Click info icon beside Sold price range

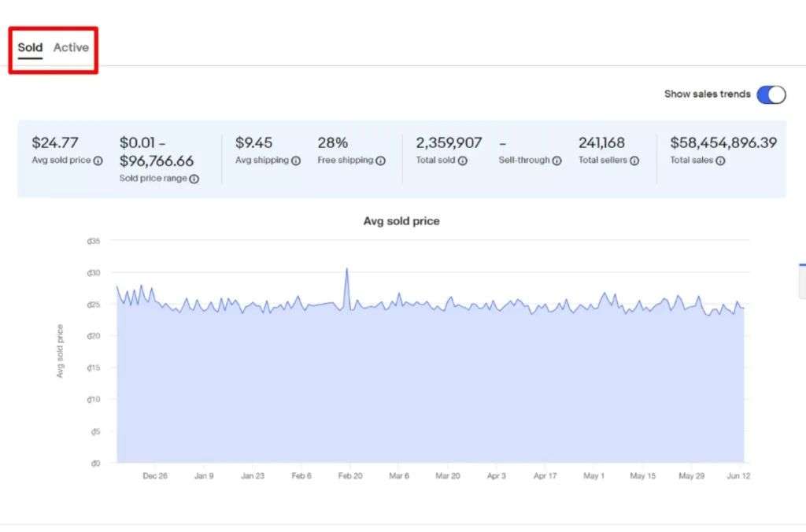(x=194, y=179)
